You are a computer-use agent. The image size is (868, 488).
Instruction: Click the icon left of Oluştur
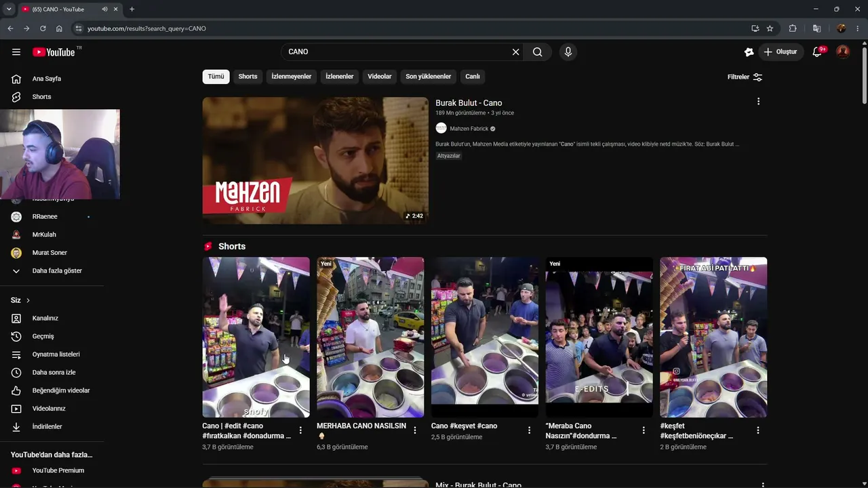coord(749,52)
